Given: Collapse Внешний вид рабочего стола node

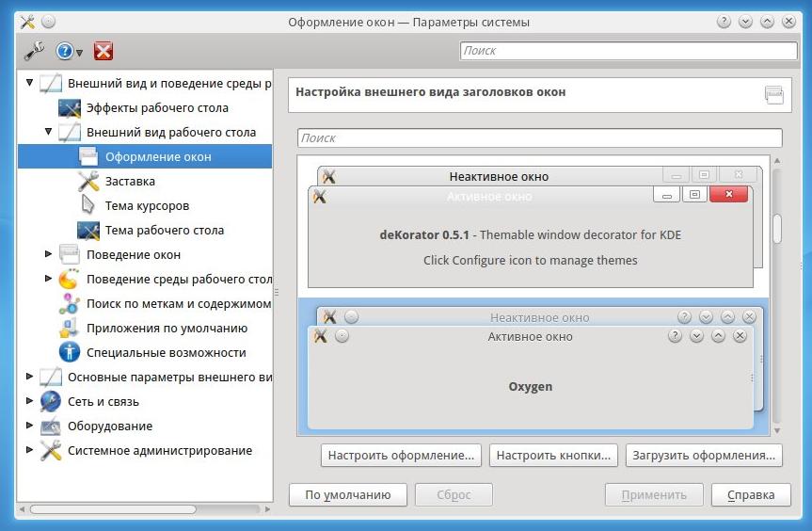Looking at the screenshot, I should 48,132.
